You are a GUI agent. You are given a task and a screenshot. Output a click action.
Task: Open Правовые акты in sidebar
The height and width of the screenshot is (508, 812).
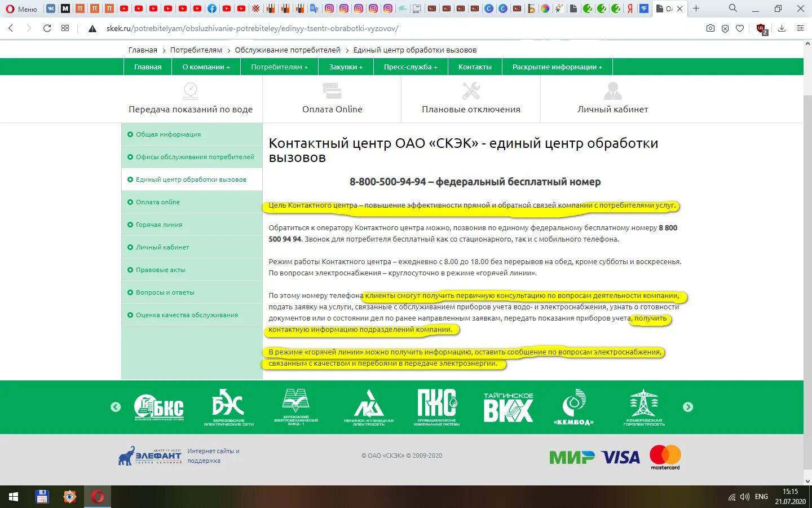click(192, 270)
